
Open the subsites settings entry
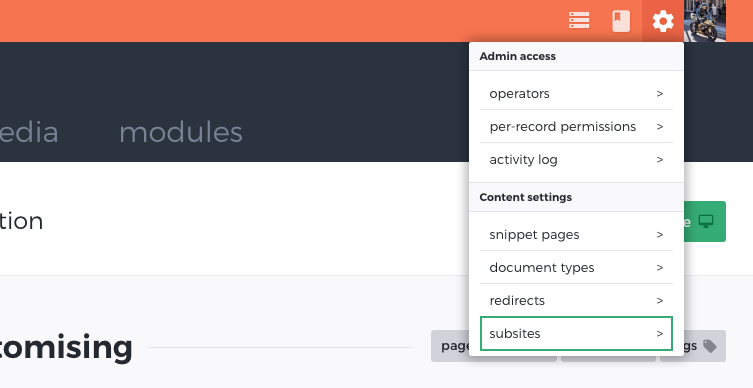click(x=576, y=333)
